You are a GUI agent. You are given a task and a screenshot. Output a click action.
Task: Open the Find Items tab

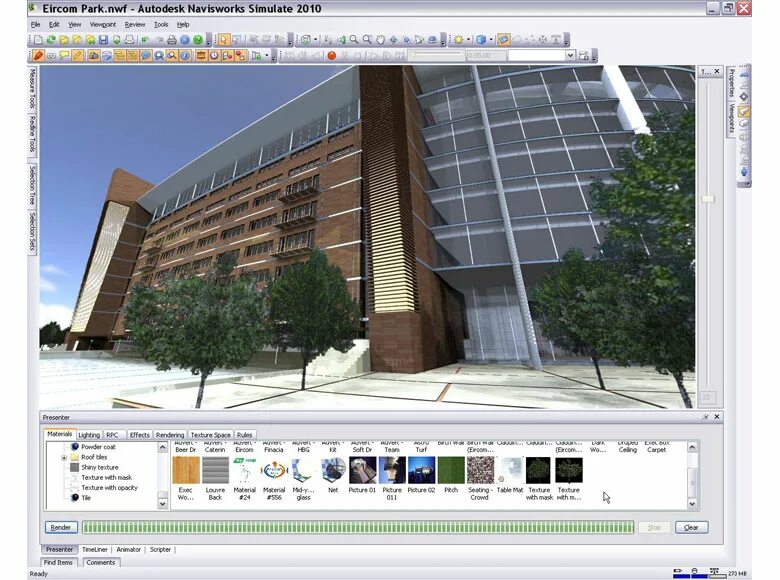click(58, 563)
